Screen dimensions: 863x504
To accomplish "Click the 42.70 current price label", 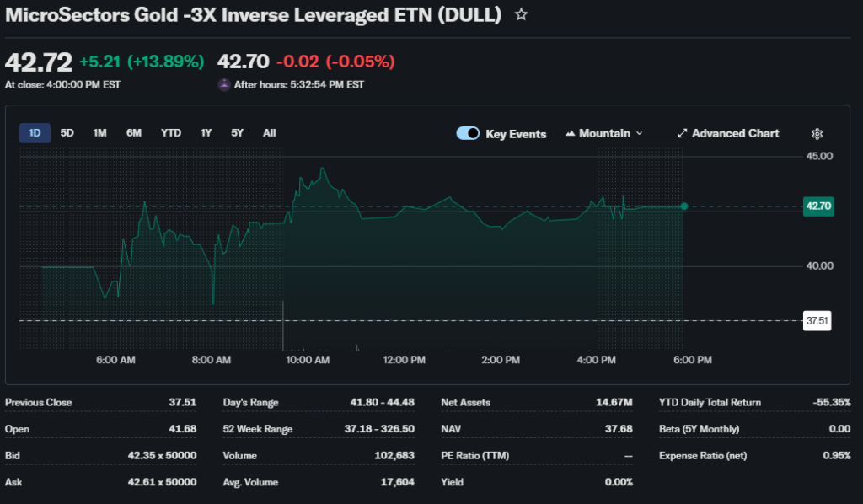I will 818,206.
